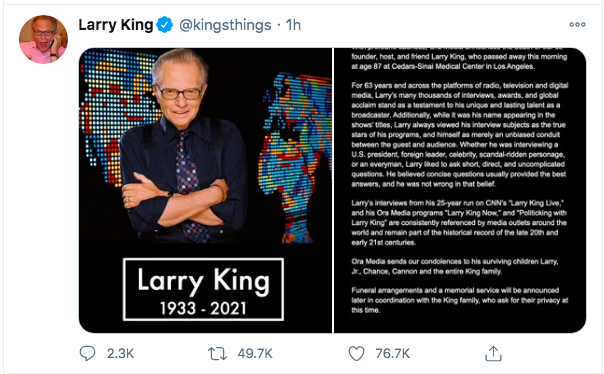Open Larry King's profile avatar photo
This screenshot has height=374, width=604.
43,39
